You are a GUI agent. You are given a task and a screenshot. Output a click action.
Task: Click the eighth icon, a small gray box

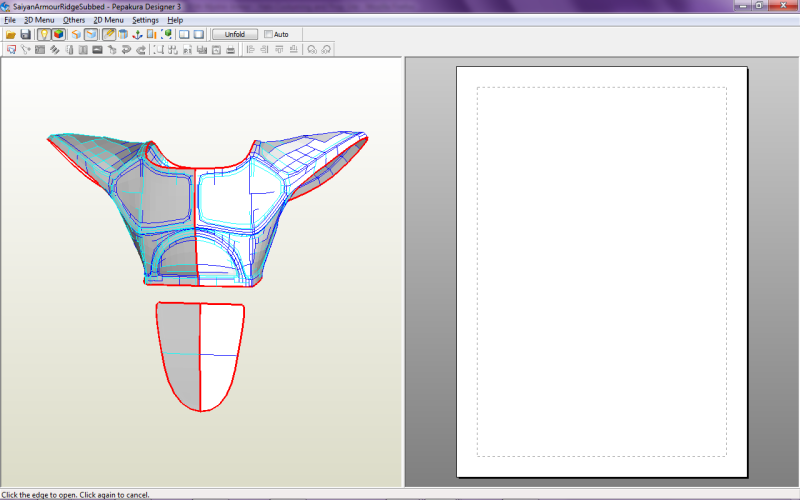tap(112, 49)
